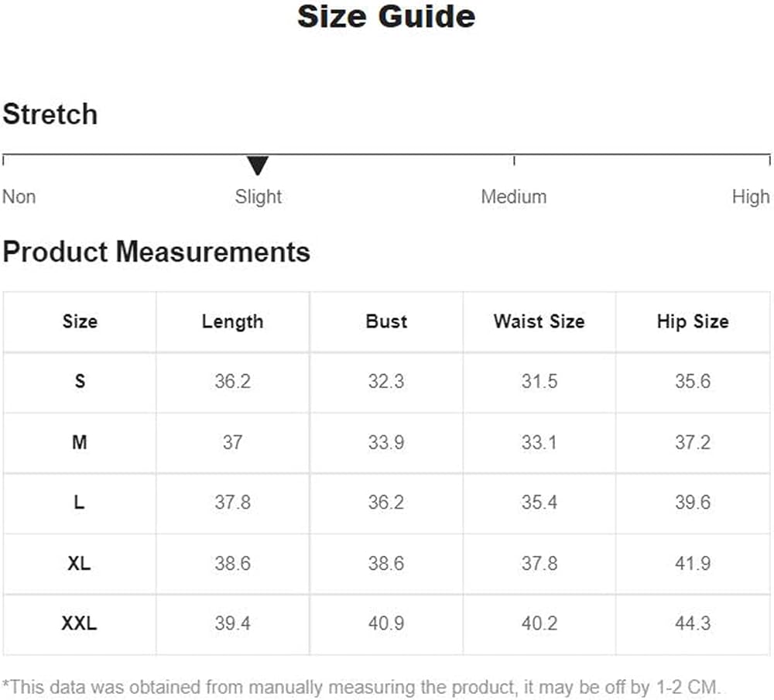Click the Medium stretch label
This screenshot has width=774, height=700.
coord(514,197)
